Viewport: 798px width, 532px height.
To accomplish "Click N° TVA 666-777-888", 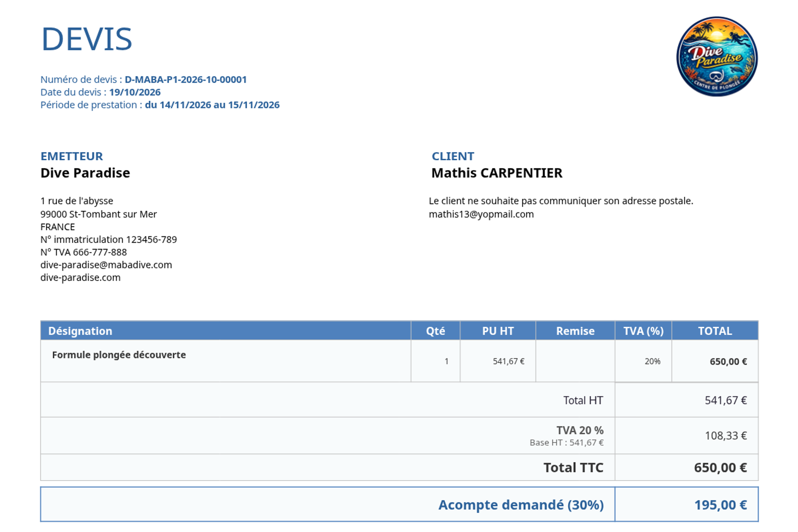I will click(x=84, y=252).
